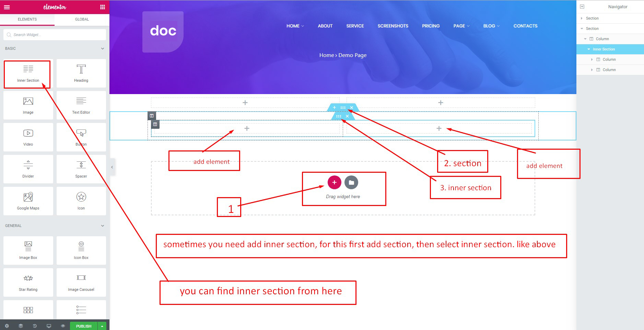Viewport: 644px width, 330px height.
Task: Open the Elementor hamburger menu
Action: coord(7,7)
